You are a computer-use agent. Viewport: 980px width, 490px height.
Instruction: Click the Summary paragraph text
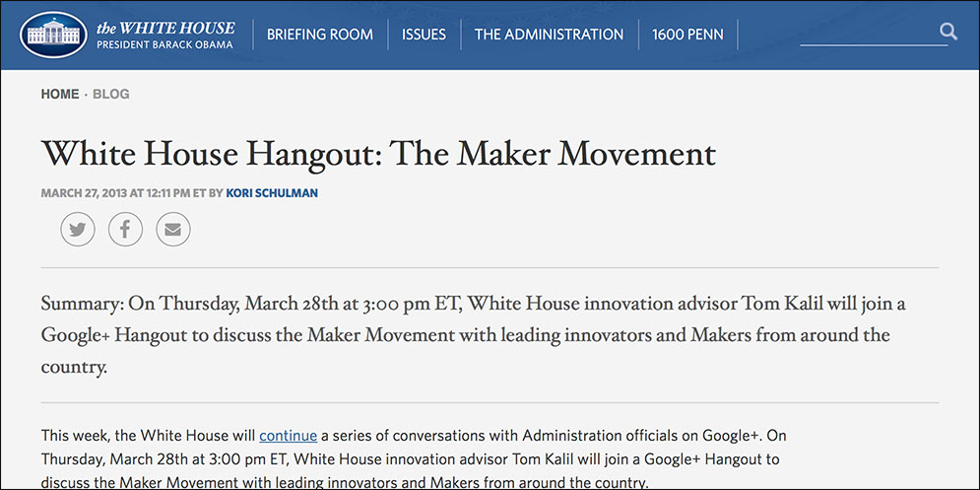tap(473, 335)
